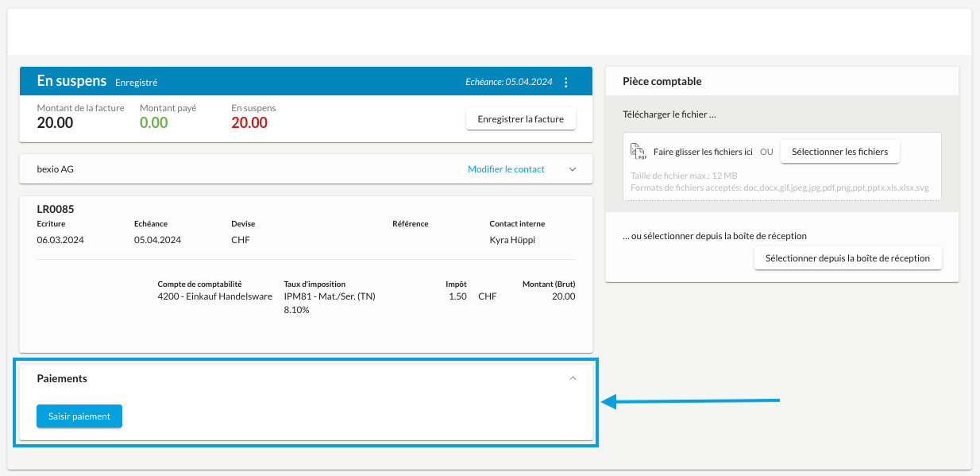
Task: Click the Enregistré status label
Action: coord(137,83)
